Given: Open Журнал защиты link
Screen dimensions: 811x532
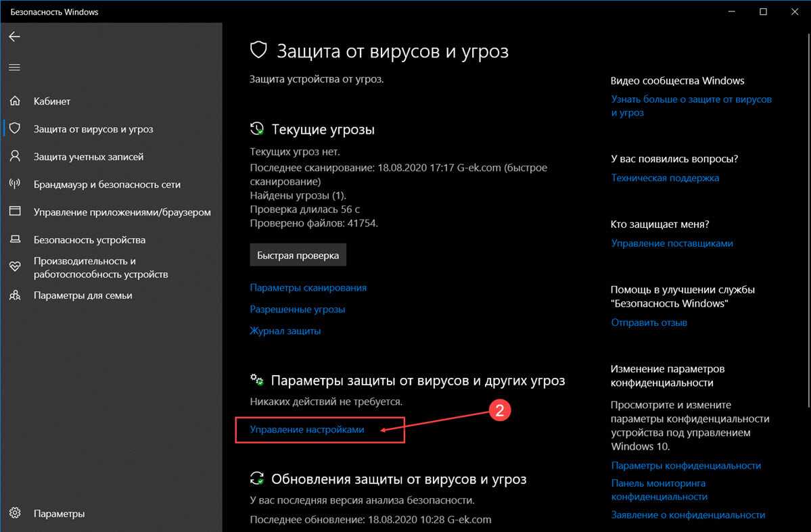Looking at the screenshot, I should pos(285,331).
